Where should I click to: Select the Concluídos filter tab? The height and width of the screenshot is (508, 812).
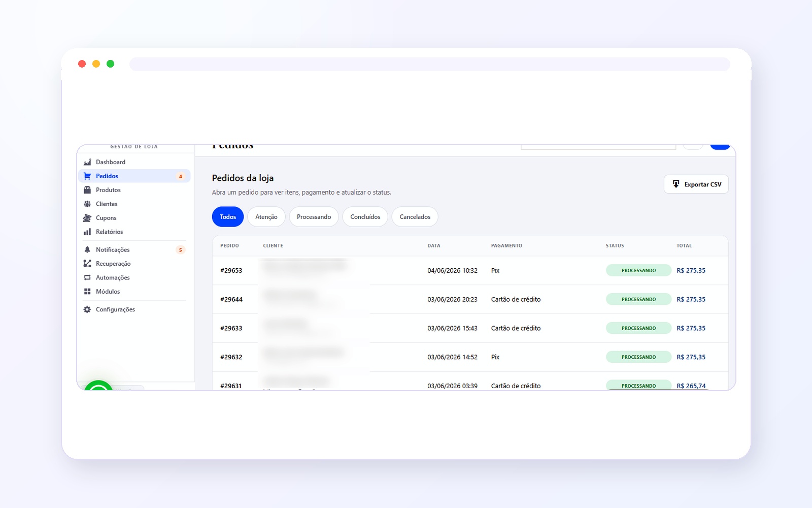365,217
